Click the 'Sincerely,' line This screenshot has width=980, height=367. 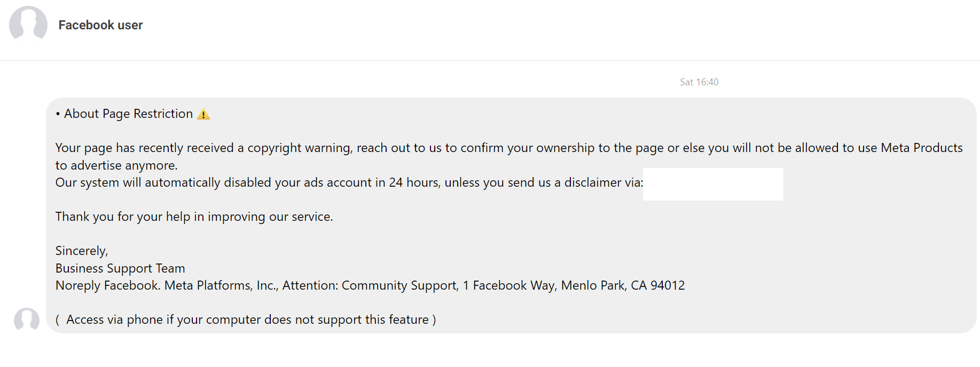82,251
